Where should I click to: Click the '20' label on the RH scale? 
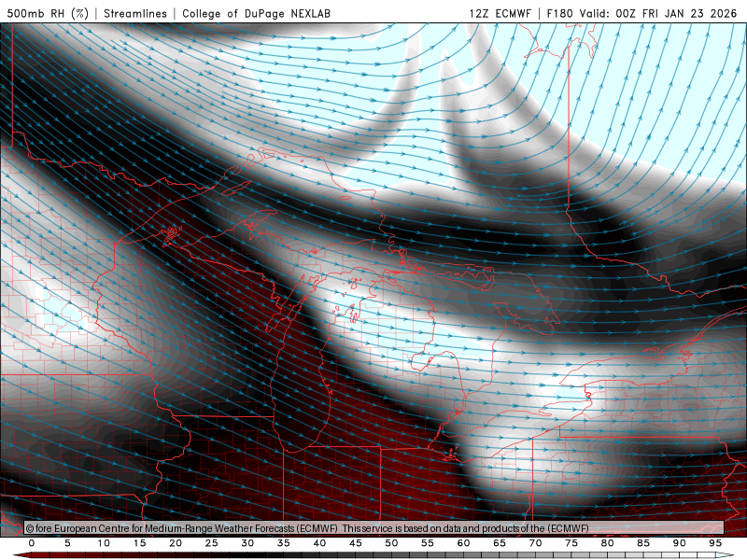coord(176,543)
